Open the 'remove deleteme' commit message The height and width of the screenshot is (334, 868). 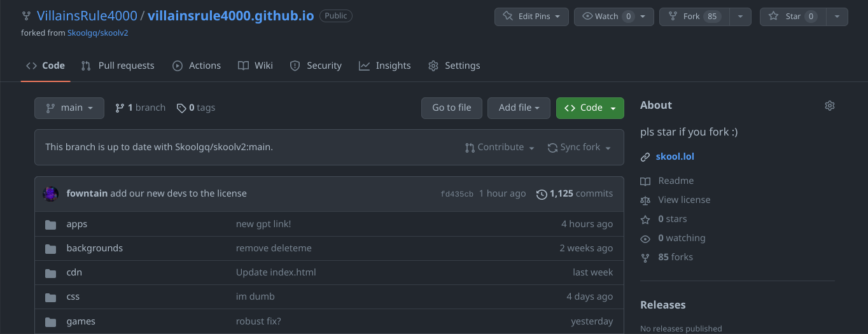point(274,248)
